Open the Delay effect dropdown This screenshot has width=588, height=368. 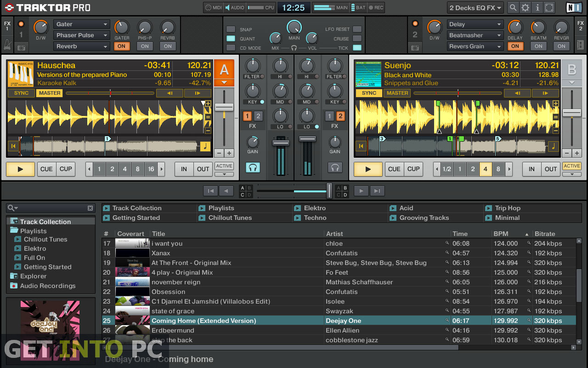tap(475, 24)
